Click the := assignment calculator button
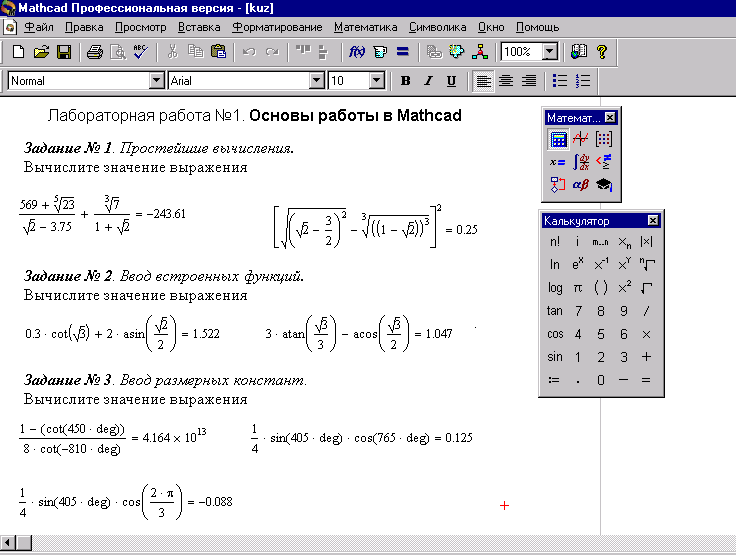The width and height of the screenshot is (736, 555). [x=555, y=380]
